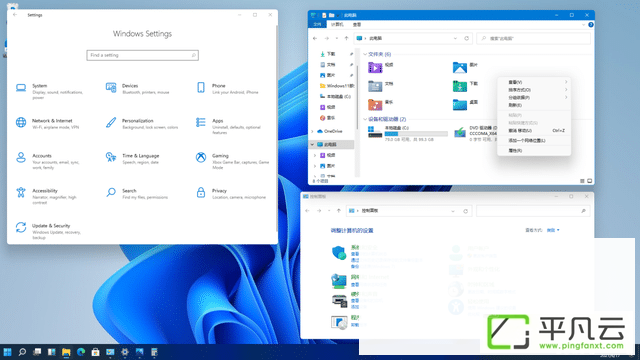
Task: Expand the File Explorer ribbon chevron
Action: [583, 24]
